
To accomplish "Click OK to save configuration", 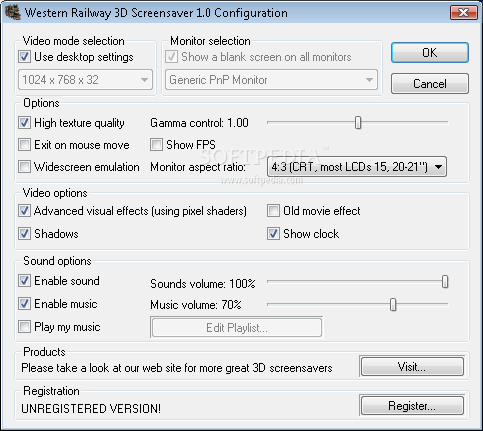I will pos(430,53).
